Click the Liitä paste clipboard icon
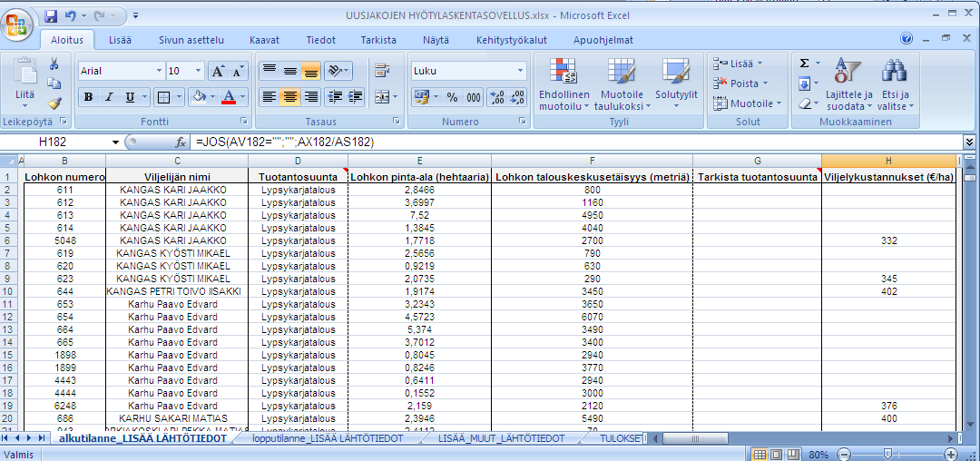 click(25, 71)
